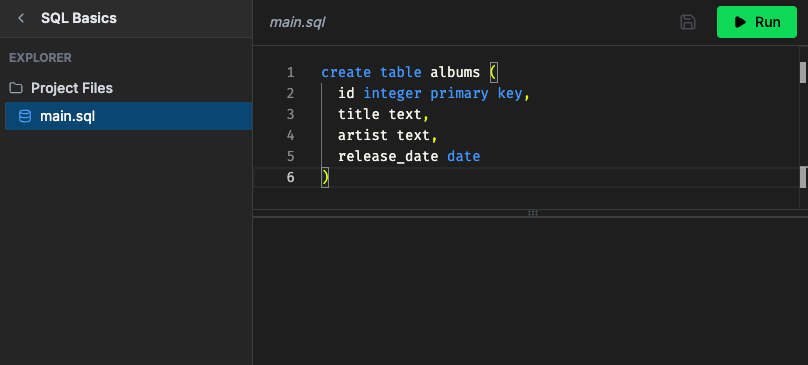Click the opening parenthesis on line 1
This screenshot has height=365, width=808.
(493, 72)
